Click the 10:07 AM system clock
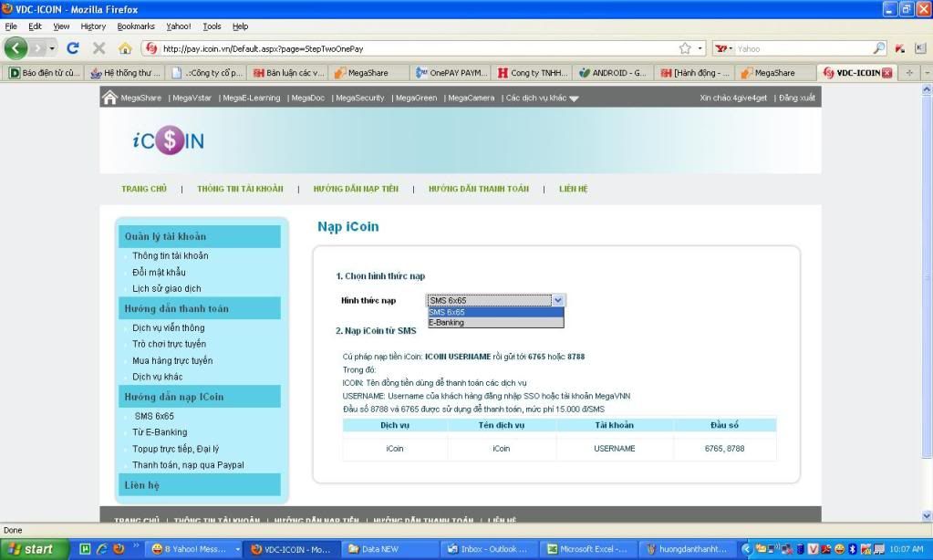 click(x=907, y=549)
